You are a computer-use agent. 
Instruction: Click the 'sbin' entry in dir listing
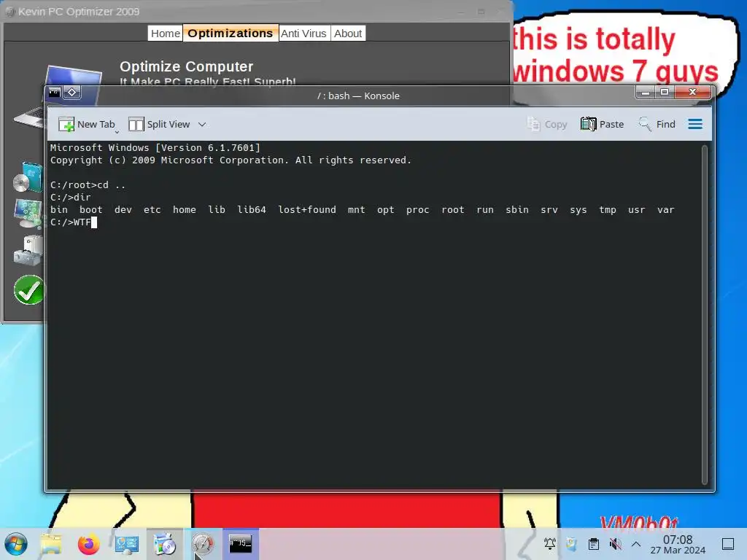click(x=517, y=209)
